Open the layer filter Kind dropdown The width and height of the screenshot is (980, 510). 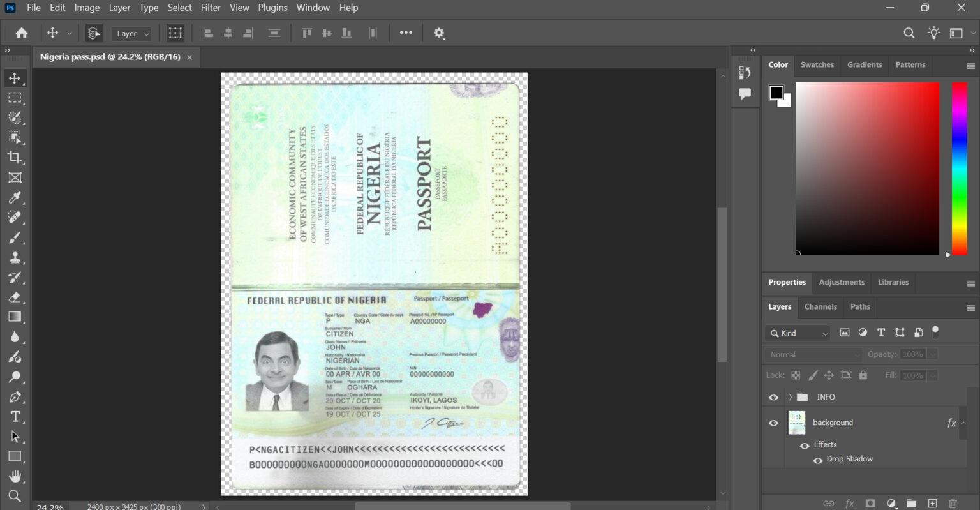797,333
